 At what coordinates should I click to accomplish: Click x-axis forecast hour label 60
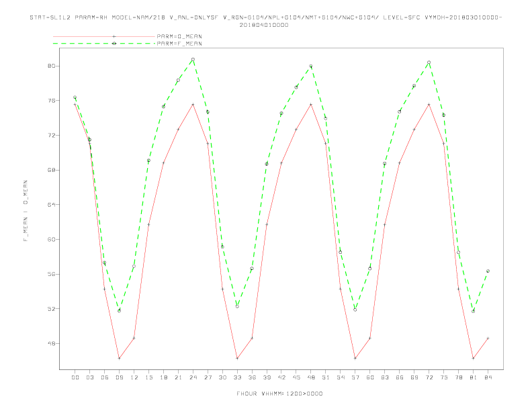coord(370,377)
